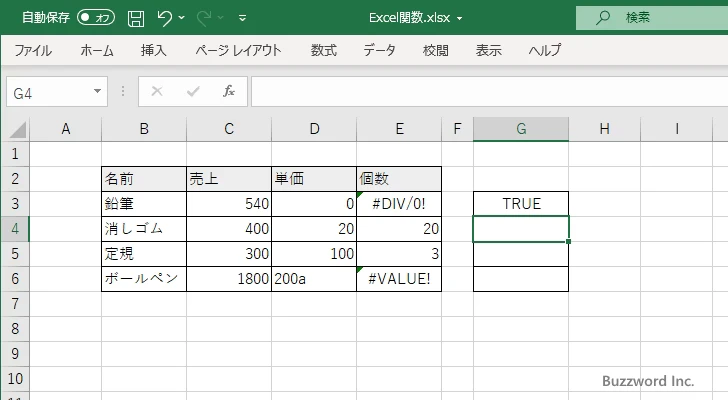Viewport: 728px width, 400px height.
Task: Open the Redo history dropdown arrow
Action: coord(221,18)
